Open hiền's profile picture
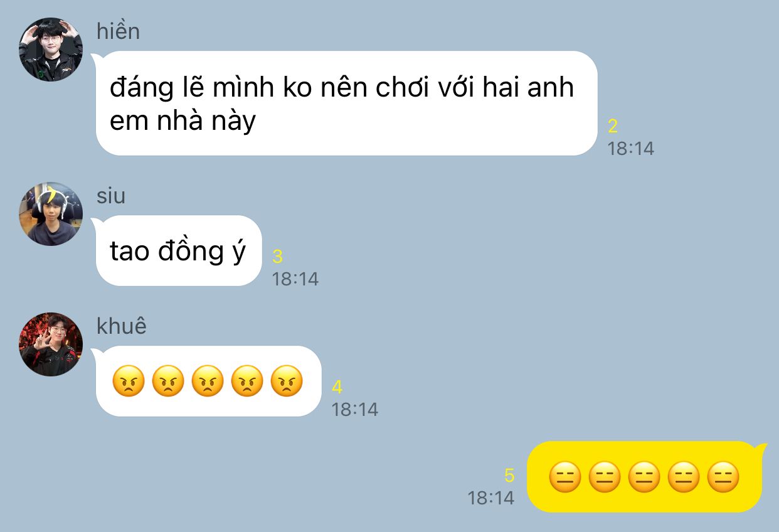 51,50
